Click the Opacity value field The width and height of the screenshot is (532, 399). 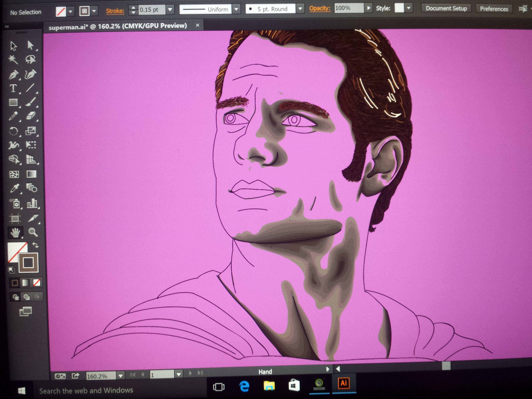(x=349, y=8)
